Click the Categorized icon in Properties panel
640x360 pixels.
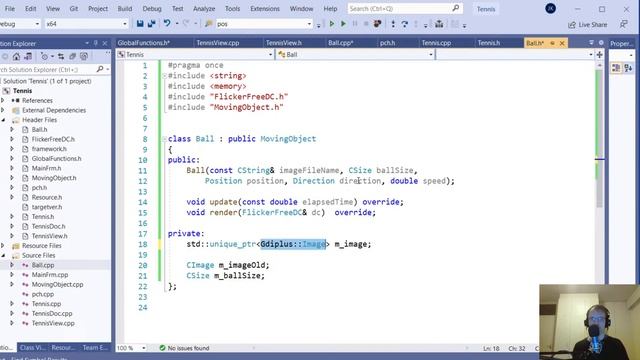[x=616, y=68]
